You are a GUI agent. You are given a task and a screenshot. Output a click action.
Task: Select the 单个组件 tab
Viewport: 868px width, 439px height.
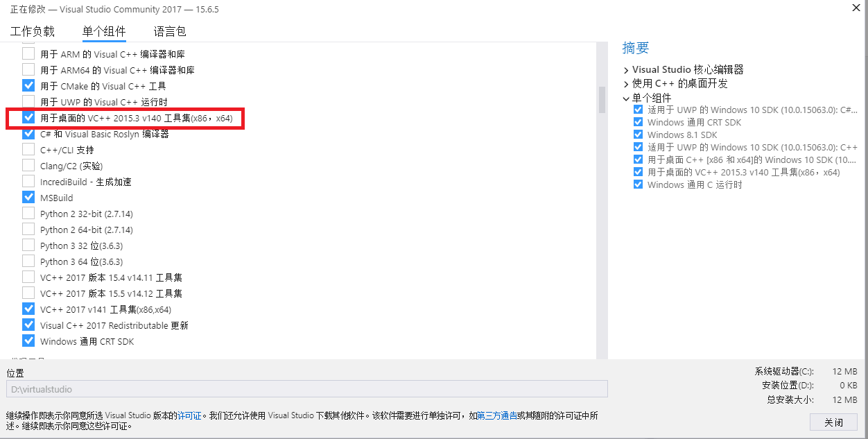[x=104, y=31]
